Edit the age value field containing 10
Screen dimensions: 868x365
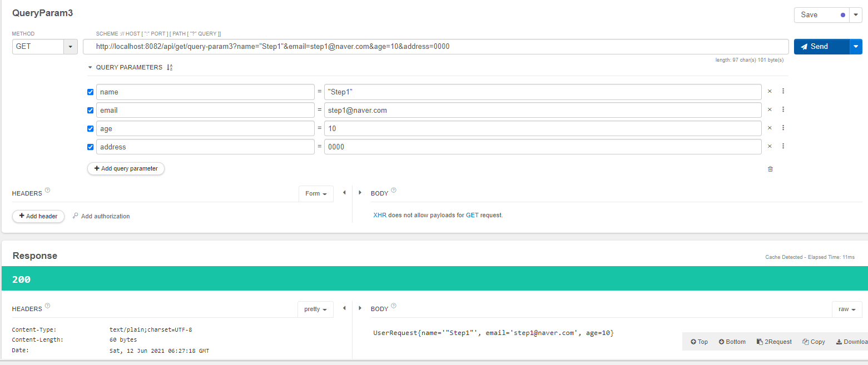543,128
